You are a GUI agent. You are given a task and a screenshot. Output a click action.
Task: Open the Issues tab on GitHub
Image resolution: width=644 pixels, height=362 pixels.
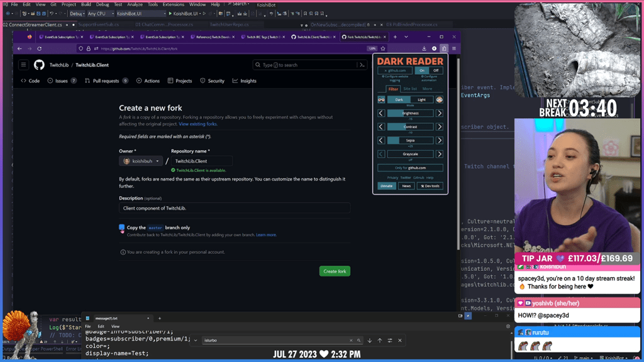tap(62, 81)
